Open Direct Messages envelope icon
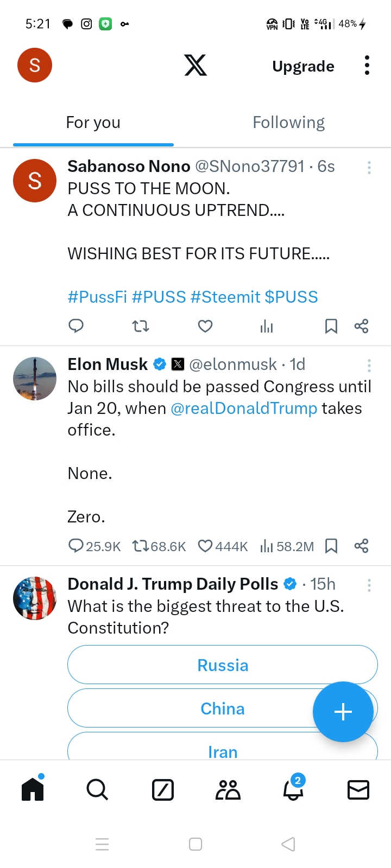This screenshot has height=868, width=391. [358, 790]
